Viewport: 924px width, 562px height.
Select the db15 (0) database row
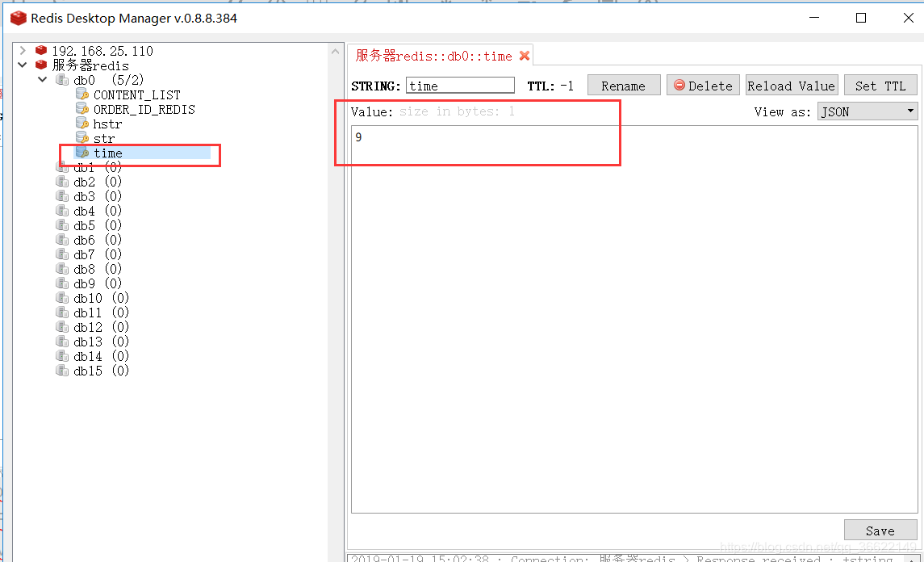click(102, 371)
